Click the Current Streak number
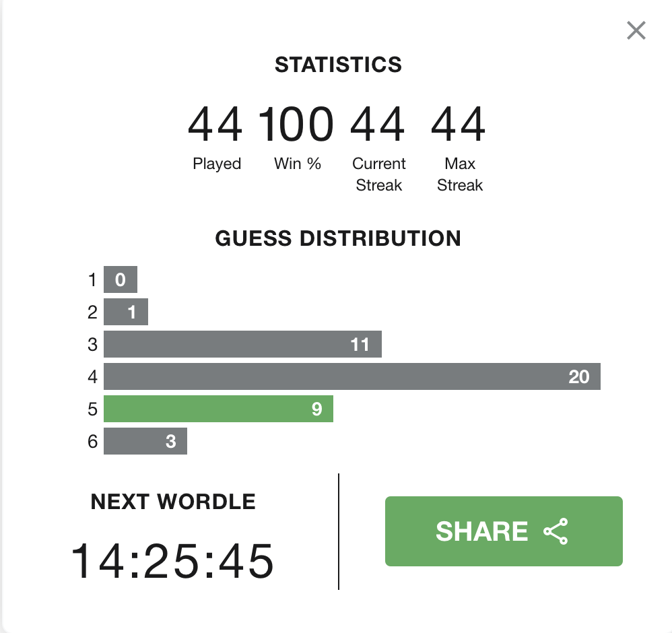The width and height of the screenshot is (672, 633). click(x=378, y=125)
